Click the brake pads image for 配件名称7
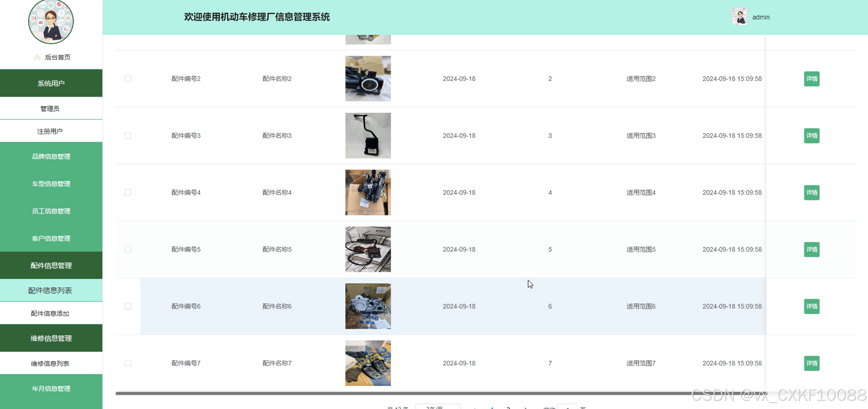The height and width of the screenshot is (409, 868). 368,363
